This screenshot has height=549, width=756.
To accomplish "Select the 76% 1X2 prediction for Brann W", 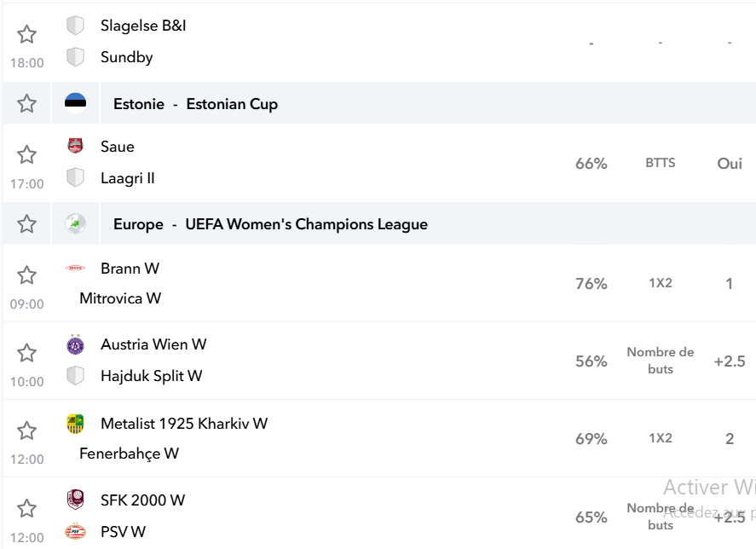I will (592, 284).
